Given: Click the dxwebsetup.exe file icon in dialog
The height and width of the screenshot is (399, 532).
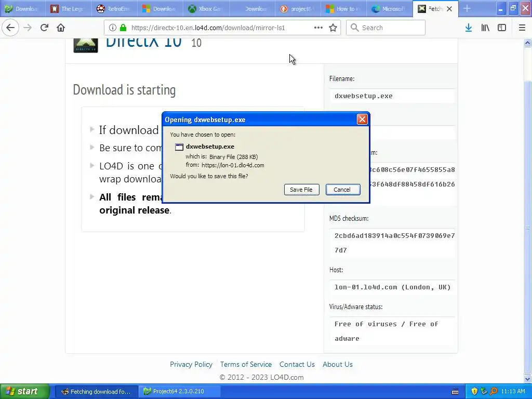Looking at the screenshot, I should 179,147.
